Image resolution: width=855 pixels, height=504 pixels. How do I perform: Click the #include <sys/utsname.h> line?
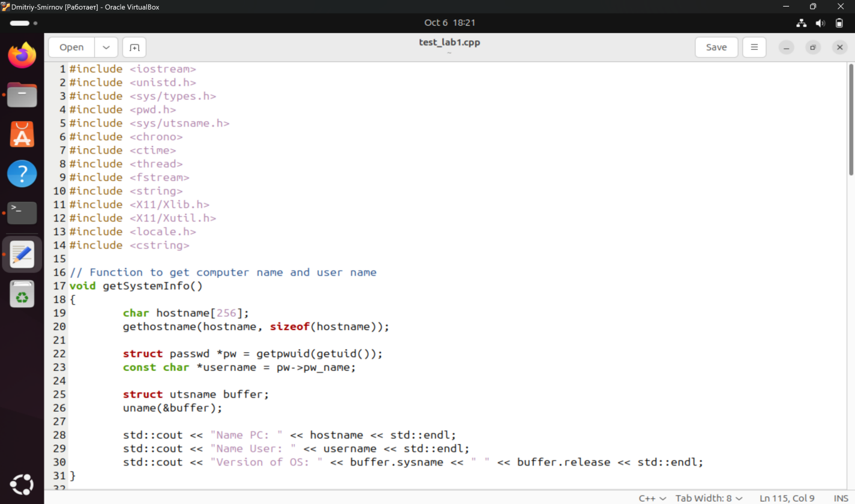149,123
